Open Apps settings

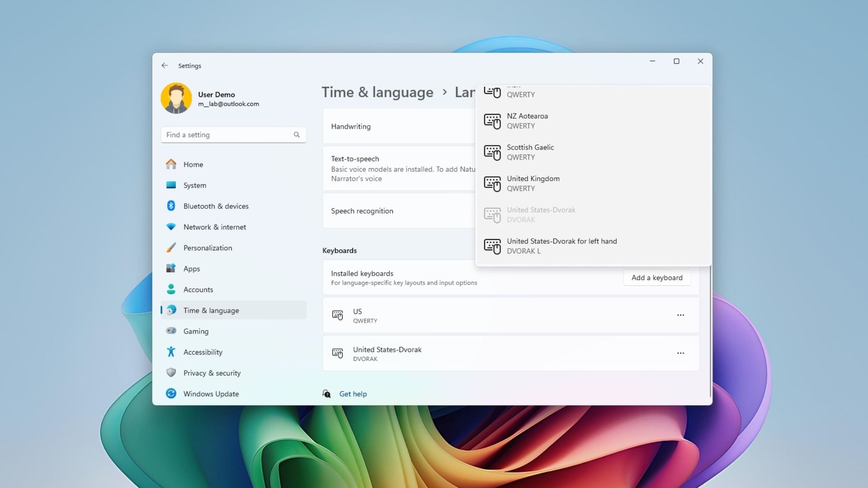[x=233, y=268]
